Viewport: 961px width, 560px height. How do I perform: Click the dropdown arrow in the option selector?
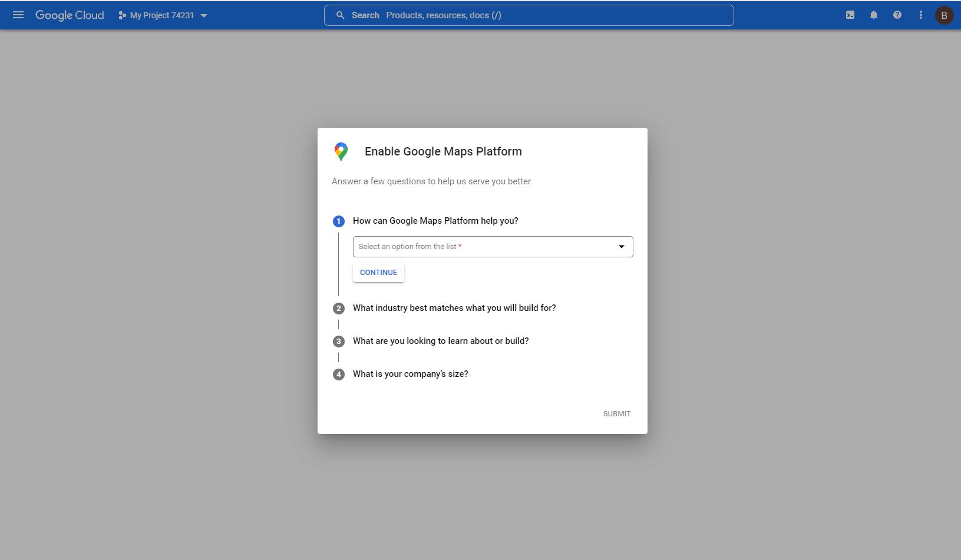click(621, 247)
